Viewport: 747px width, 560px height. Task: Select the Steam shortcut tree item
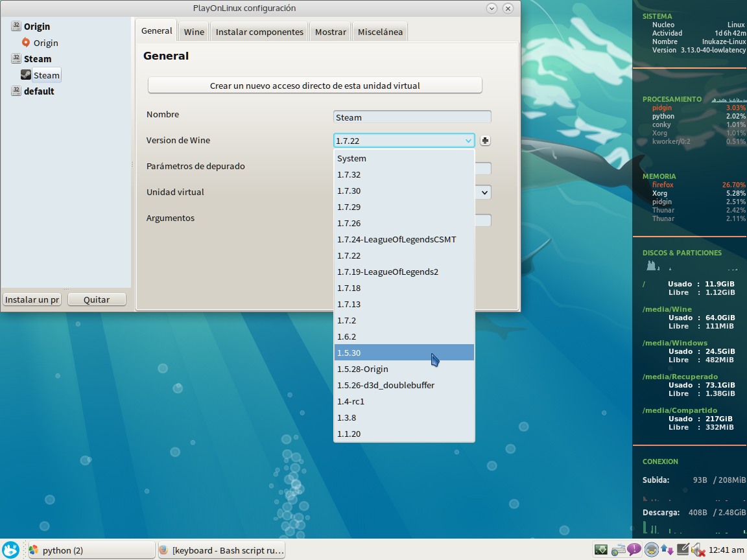(46, 75)
